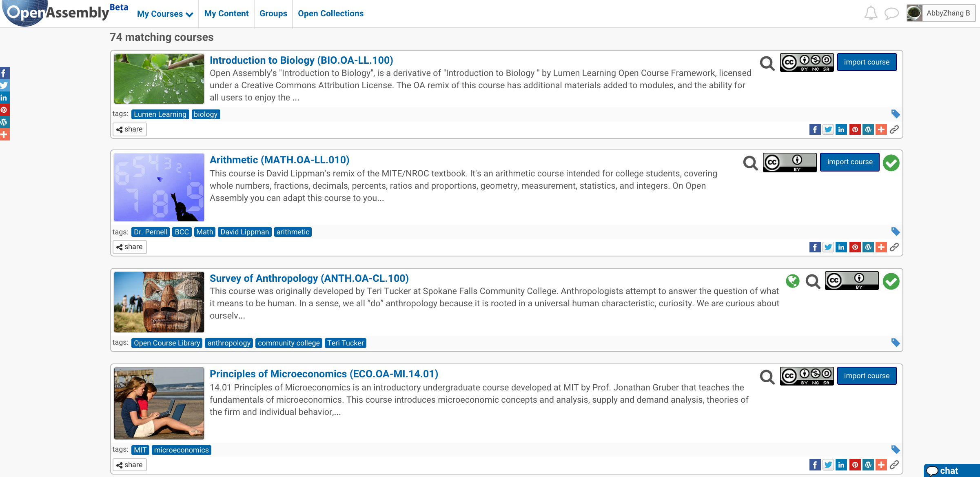Click the floating plus more-shares icon on the left edge
This screenshot has height=477, width=980.
click(4, 134)
